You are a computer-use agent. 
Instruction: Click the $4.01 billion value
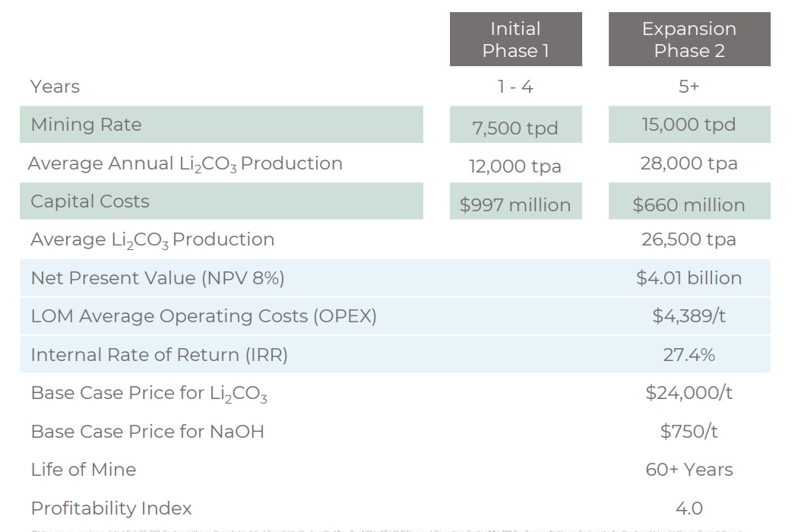(689, 278)
